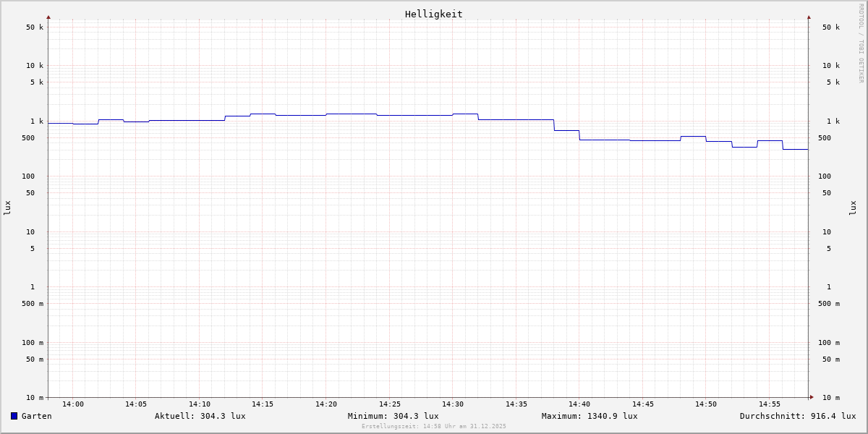Click the RRDTOOL / TOBI OETIKER watermark
The height and width of the screenshot is (434, 868).
[x=861, y=43]
